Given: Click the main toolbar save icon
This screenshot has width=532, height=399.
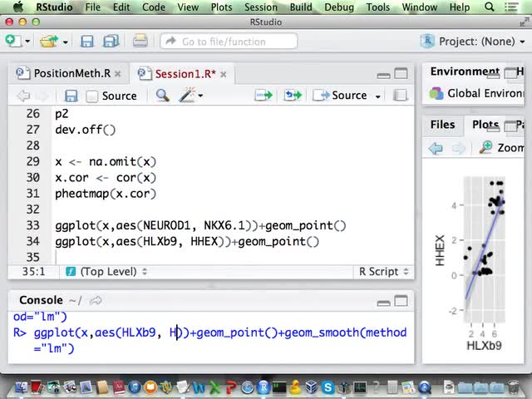Looking at the screenshot, I should [87, 42].
